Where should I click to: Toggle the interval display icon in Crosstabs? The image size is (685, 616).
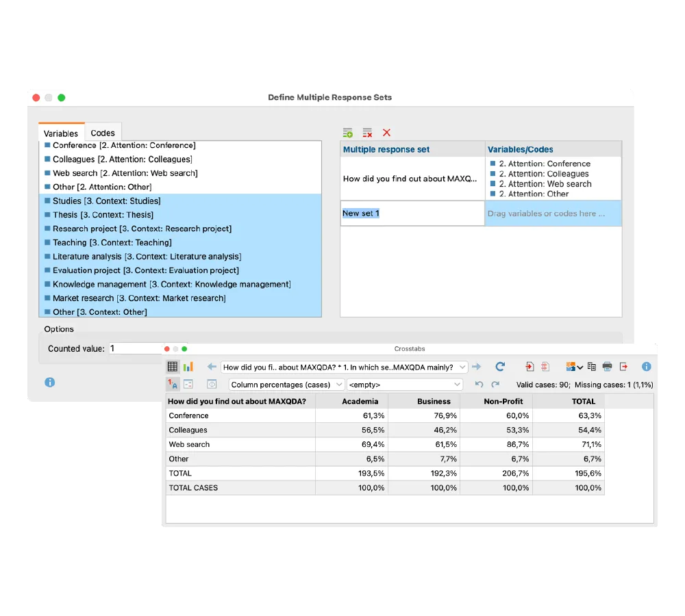(212, 384)
